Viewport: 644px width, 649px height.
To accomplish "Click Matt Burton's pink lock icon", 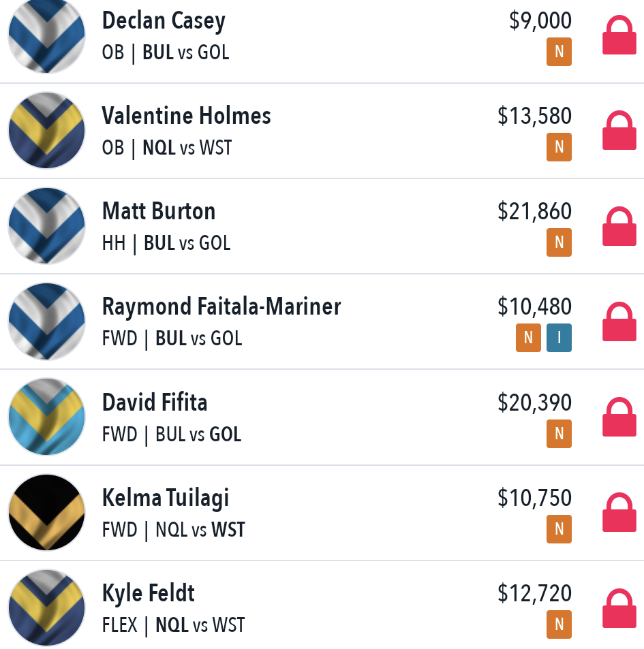I will pyautogui.click(x=619, y=226).
